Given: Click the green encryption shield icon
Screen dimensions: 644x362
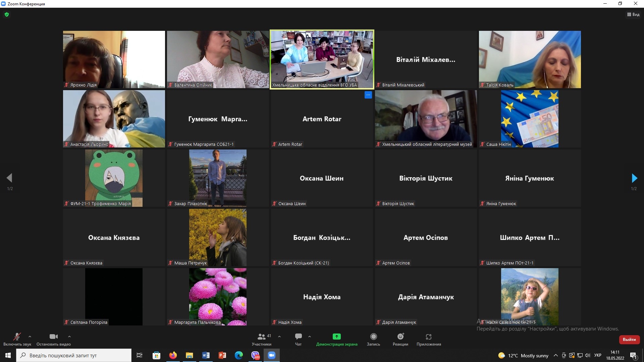Looking at the screenshot, I should click(x=7, y=14).
